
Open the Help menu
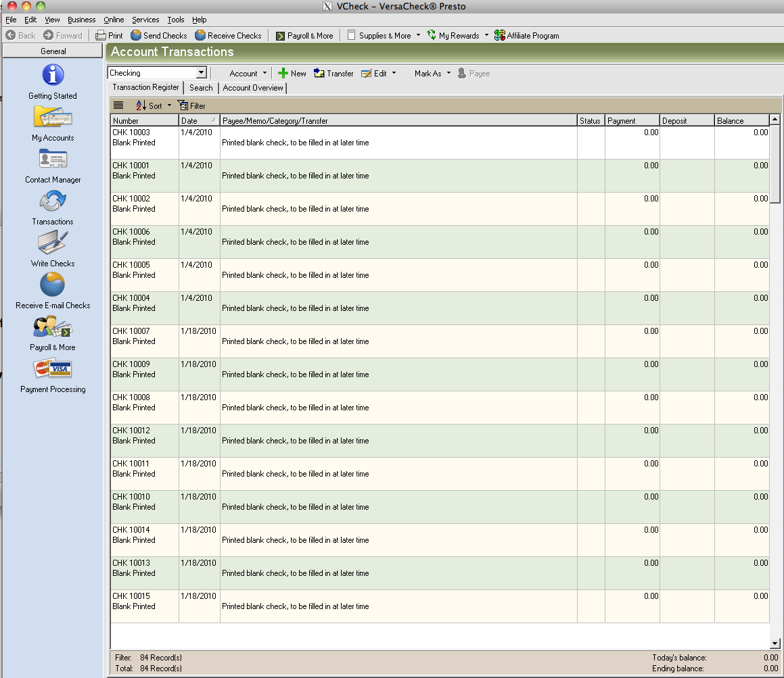pos(199,20)
